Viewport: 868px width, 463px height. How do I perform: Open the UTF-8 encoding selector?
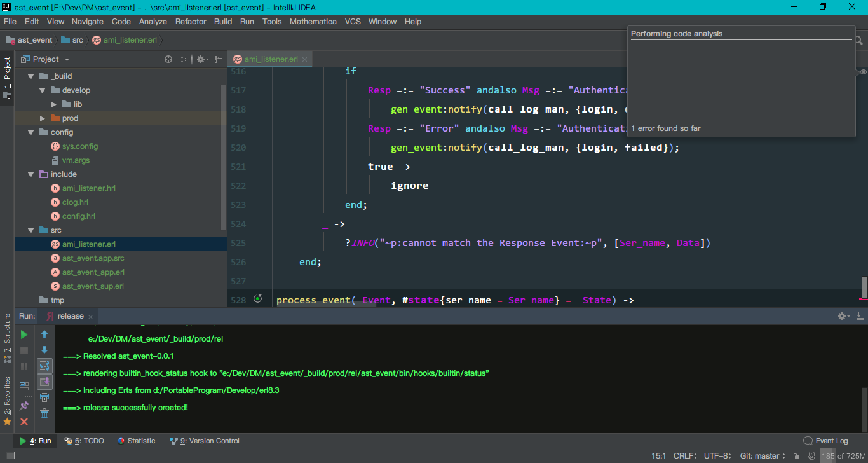point(719,456)
